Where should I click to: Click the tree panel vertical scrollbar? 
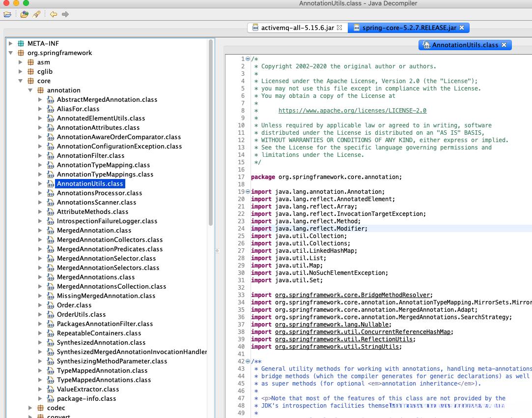[211, 133]
